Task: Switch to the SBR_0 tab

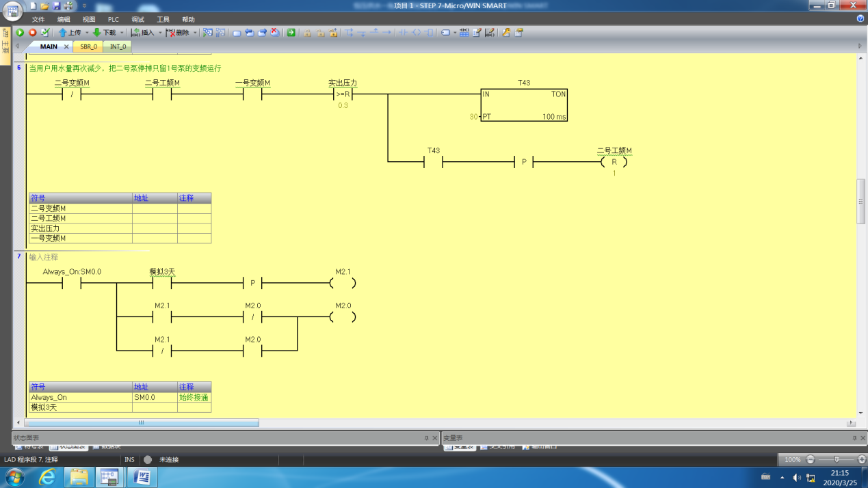Action: pos(88,46)
